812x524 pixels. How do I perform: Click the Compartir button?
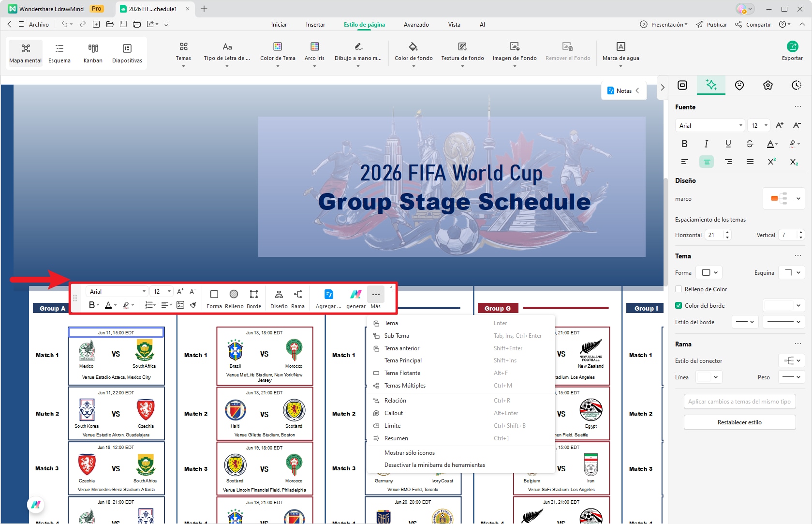pos(753,25)
